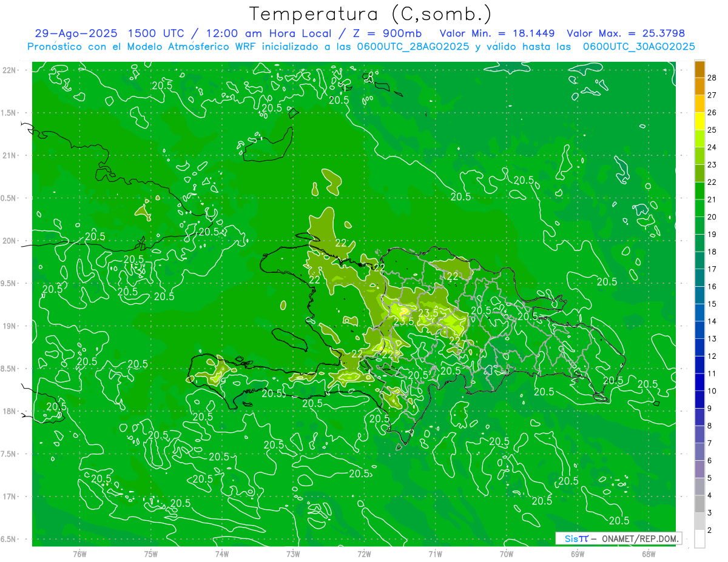This screenshot has width=728, height=562.
Task: Pick the yellow swatch between 25 and 26
Action: point(699,121)
